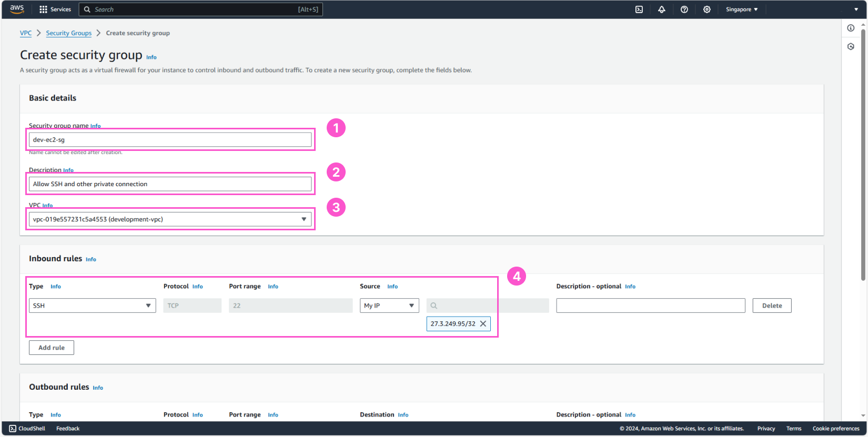868x437 pixels.
Task: Click the inbound rule description field
Action: point(651,306)
